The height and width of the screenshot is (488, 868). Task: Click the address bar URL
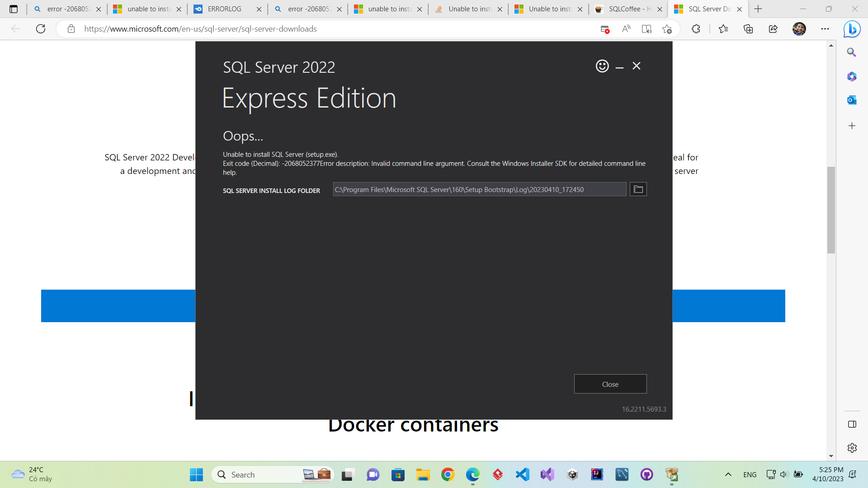tap(200, 29)
